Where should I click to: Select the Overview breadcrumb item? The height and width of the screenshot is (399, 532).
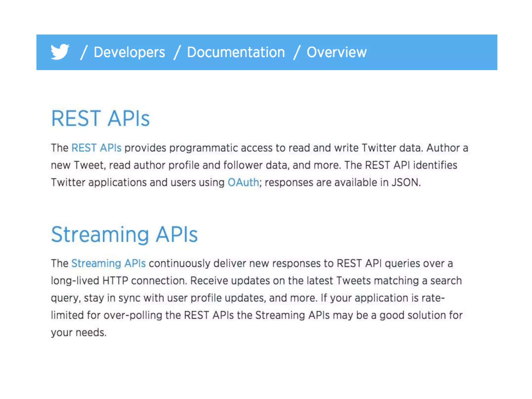[336, 52]
